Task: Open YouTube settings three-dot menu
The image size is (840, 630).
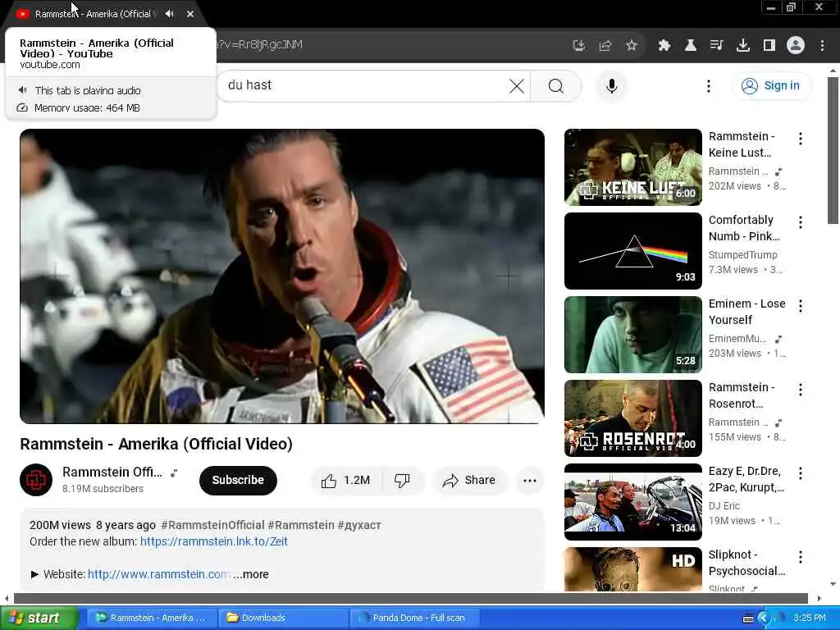Action: coord(709,85)
